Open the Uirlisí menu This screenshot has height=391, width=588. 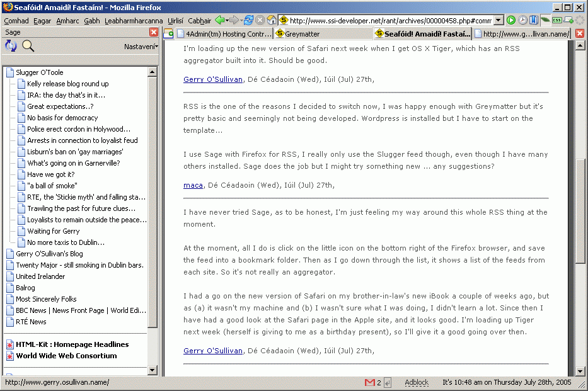tap(175, 21)
